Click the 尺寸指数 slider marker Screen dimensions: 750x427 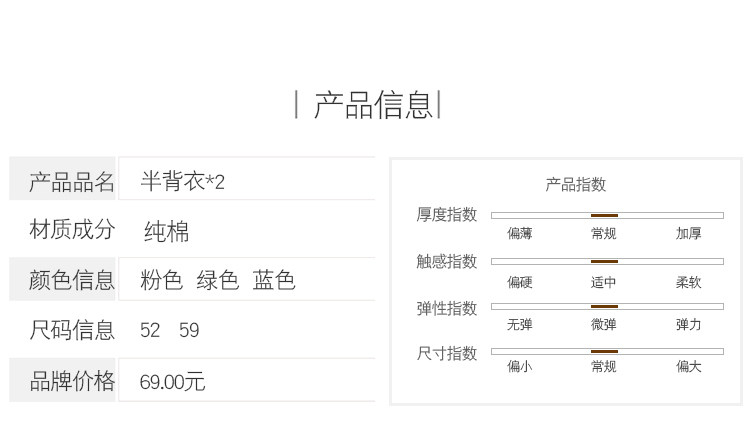[x=604, y=352]
